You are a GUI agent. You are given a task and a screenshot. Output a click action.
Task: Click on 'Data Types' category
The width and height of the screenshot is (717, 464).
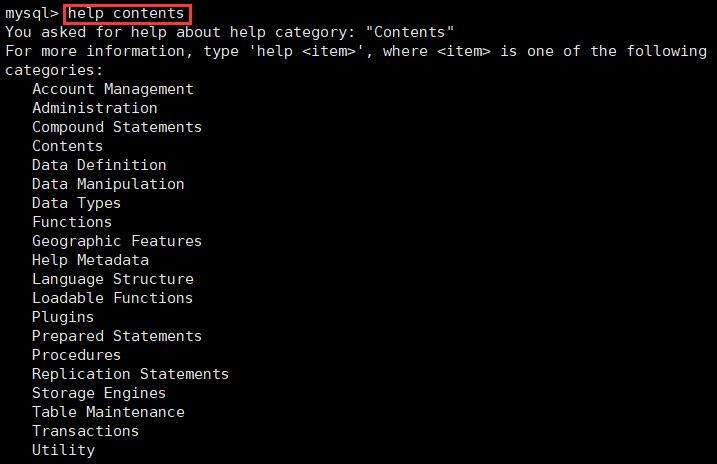pyautogui.click(x=76, y=203)
